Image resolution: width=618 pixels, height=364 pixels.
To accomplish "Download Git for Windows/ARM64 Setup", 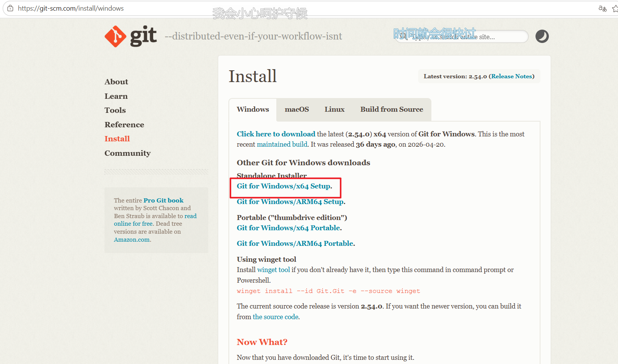I will click(x=290, y=202).
